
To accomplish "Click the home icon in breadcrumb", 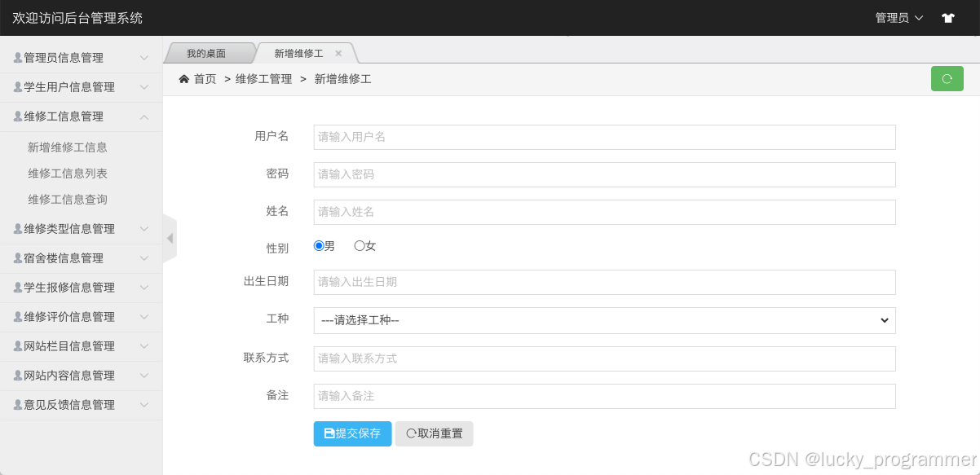I will tap(184, 79).
